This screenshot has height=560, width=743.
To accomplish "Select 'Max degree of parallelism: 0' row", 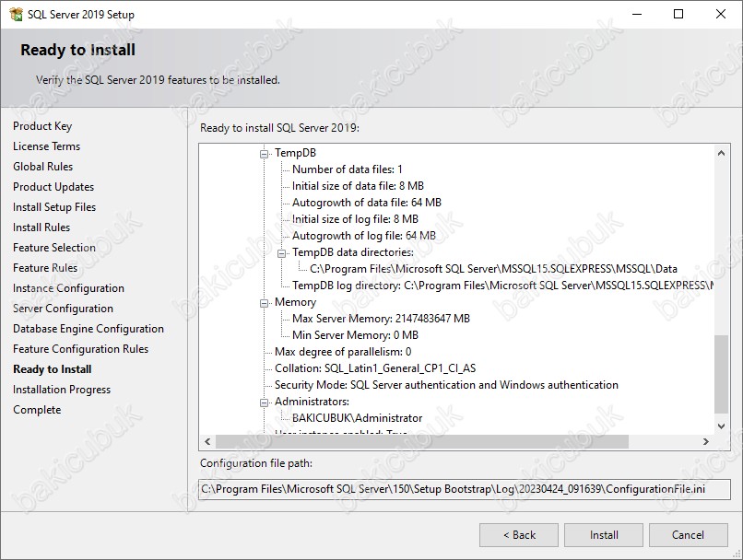I will [x=343, y=352].
